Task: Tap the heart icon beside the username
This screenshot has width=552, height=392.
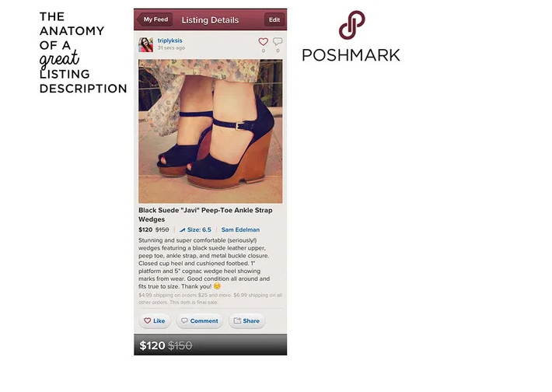Action: point(263,41)
